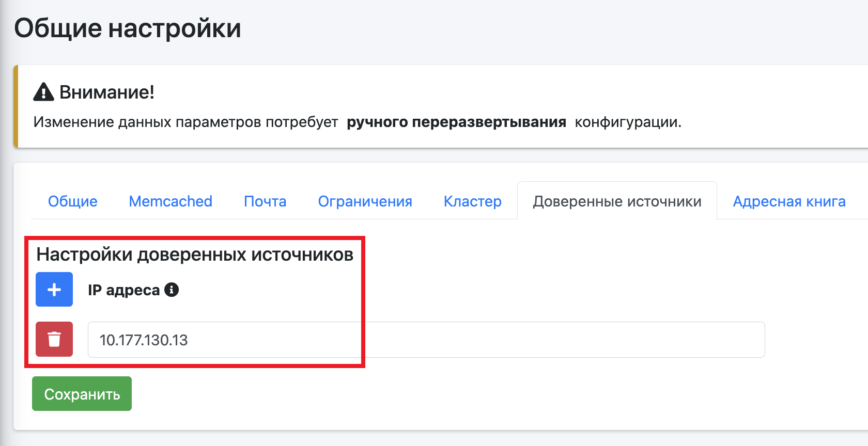Select the Ограничения tab

365,201
